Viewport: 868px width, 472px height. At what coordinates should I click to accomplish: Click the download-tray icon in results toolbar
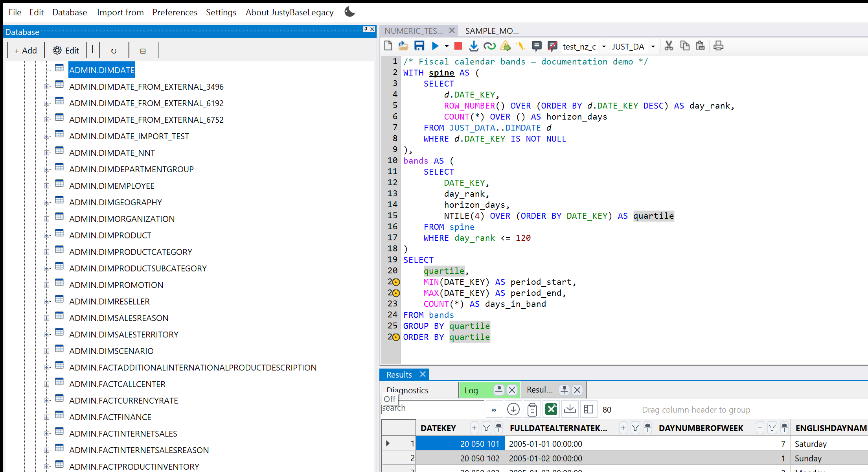click(x=570, y=409)
